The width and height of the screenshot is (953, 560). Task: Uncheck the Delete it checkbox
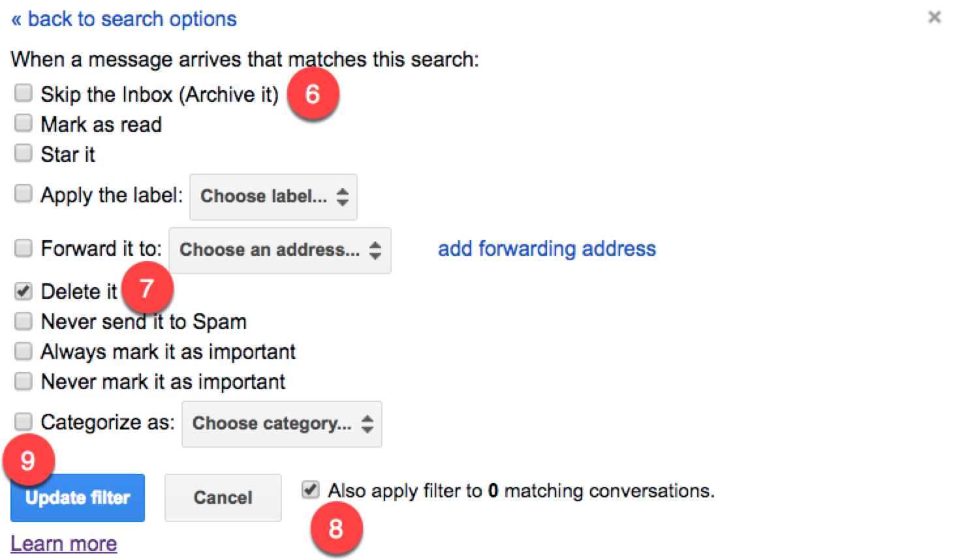23,291
